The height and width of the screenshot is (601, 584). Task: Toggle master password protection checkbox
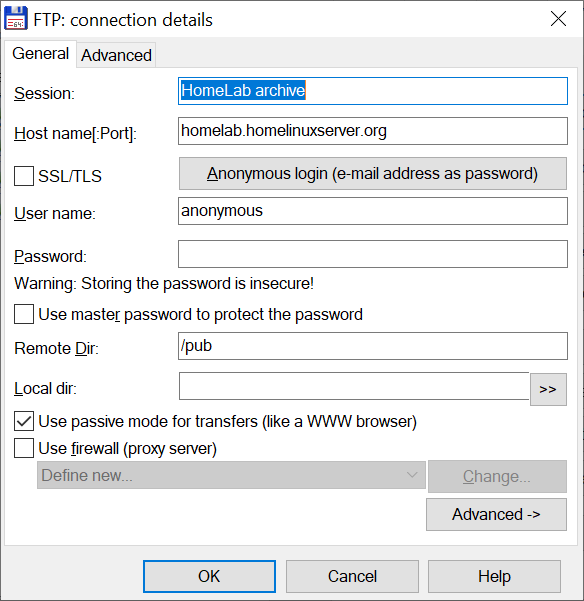coord(24,314)
